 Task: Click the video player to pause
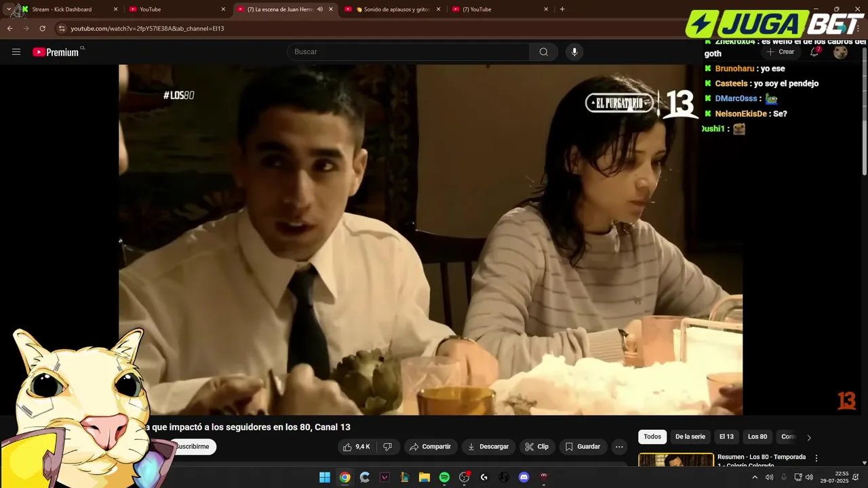(x=431, y=240)
